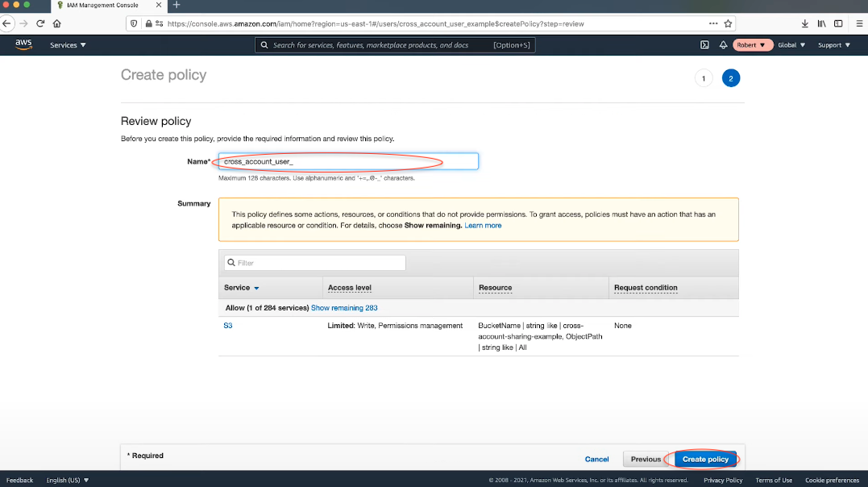
Task: Open the Firefox hamburger menu
Action: [x=859, y=23]
